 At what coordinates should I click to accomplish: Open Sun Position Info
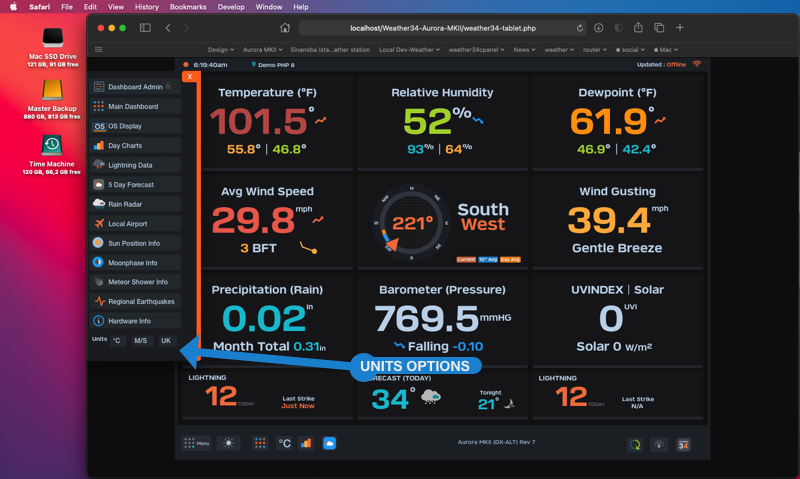click(x=135, y=243)
